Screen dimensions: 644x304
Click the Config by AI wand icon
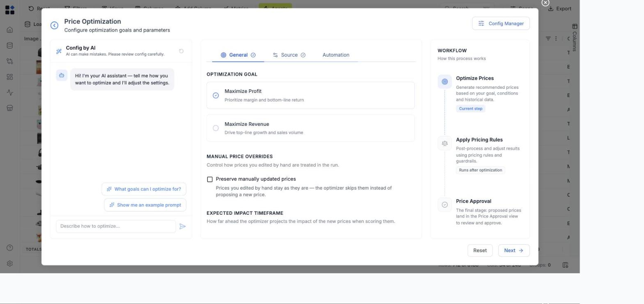pos(59,51)
